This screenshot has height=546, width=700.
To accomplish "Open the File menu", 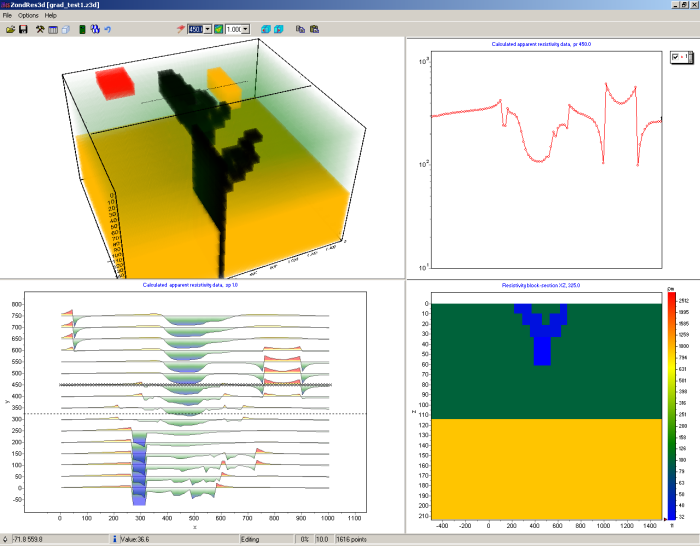I will [x=8, y=16].
